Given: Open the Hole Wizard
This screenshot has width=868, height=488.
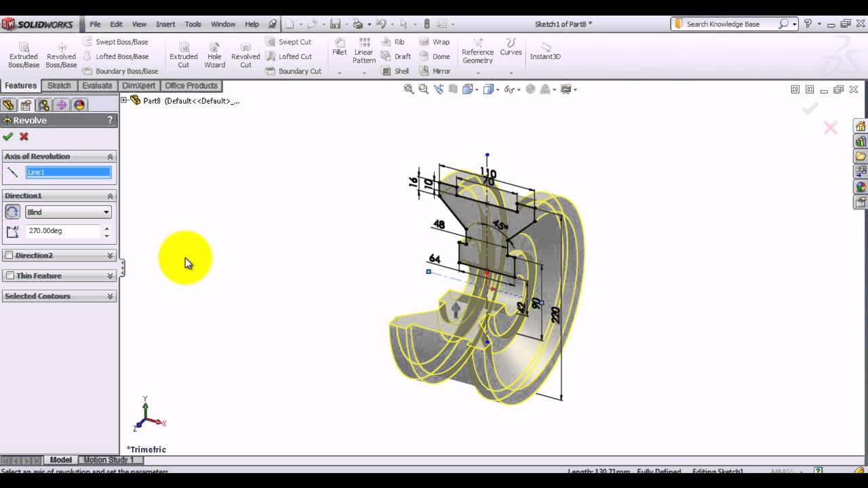Looking at the screenshot, I should click(x=214, y=54).
